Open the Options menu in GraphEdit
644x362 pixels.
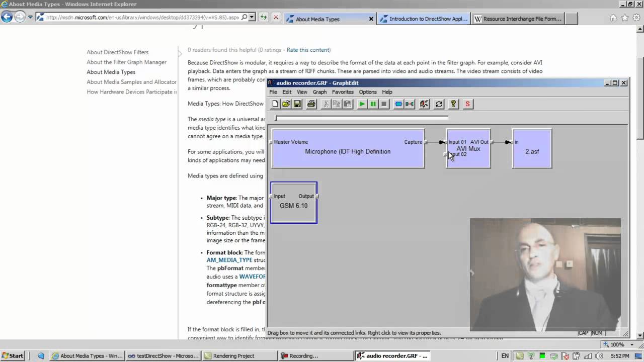[368, 92]
